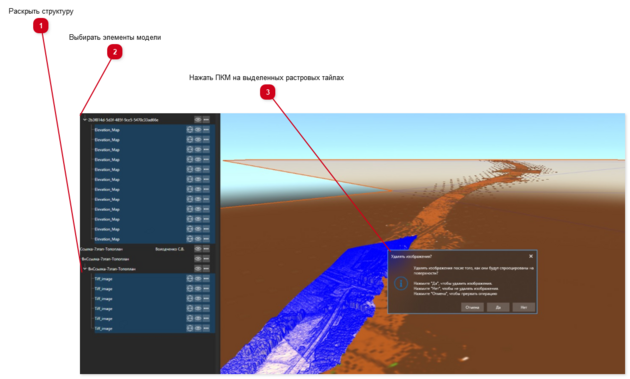Click Отмена in the delete images dialog
Viewport: 630px width, 379px height.
(472, 307)
